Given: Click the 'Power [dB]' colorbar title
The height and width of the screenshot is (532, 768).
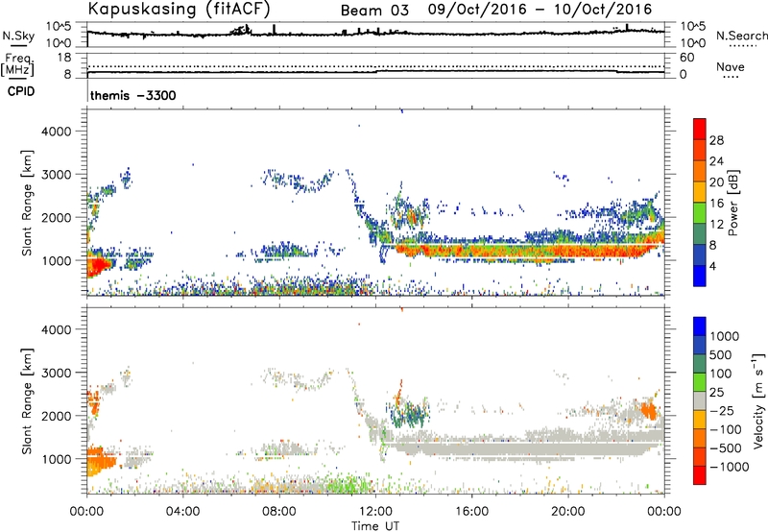Looking at the screenshot, I should coord(733,203).
